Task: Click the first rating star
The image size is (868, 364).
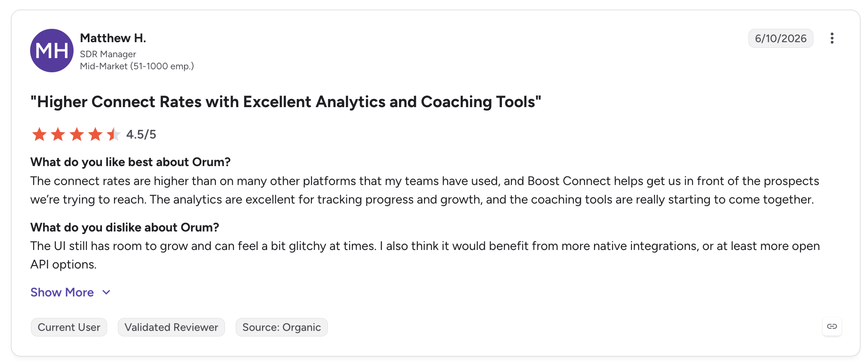Action: click(x=39, y=134)
